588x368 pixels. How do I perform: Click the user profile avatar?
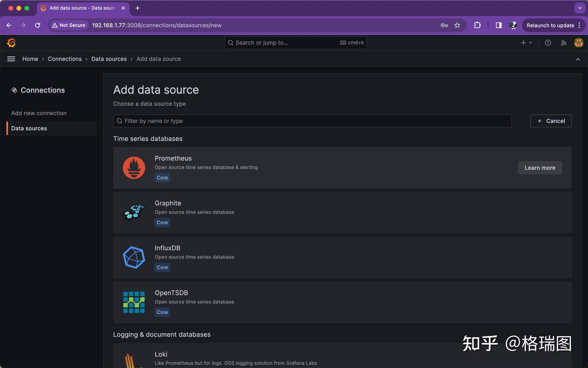579,43
